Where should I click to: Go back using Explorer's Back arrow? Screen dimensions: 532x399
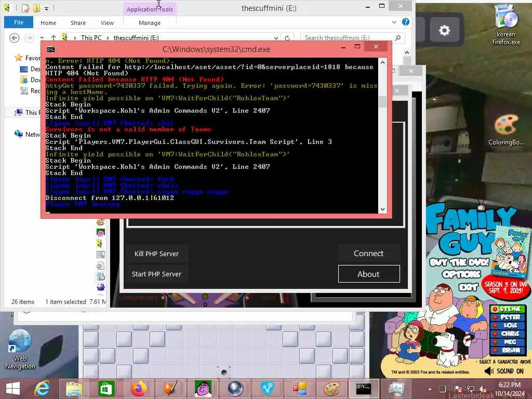14,37
